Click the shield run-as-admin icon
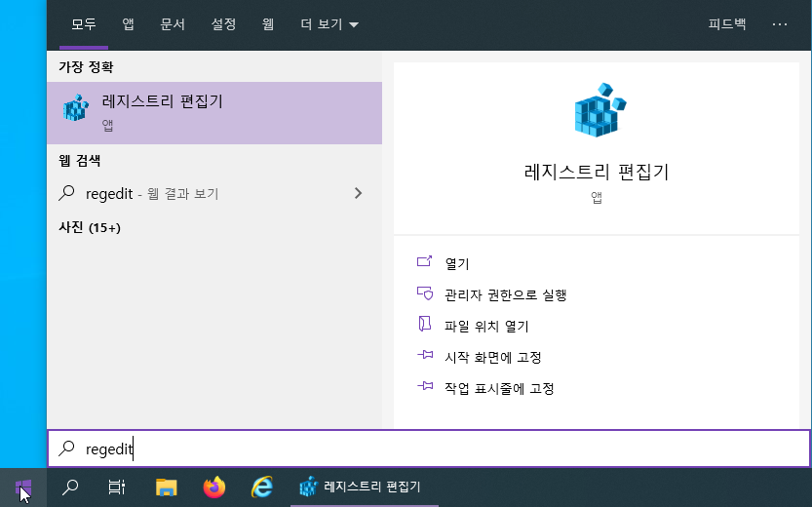Screen dimensions: 812x507 (x=425, y=293)
